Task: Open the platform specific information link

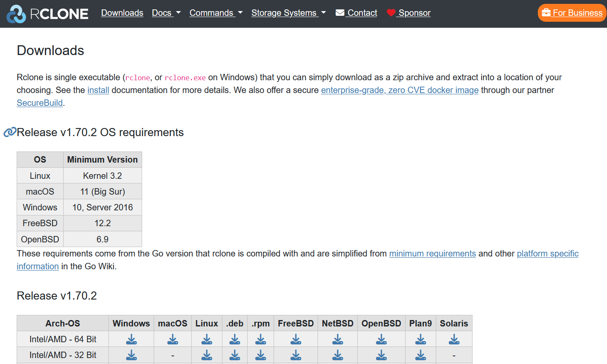Action: (548, 253)
